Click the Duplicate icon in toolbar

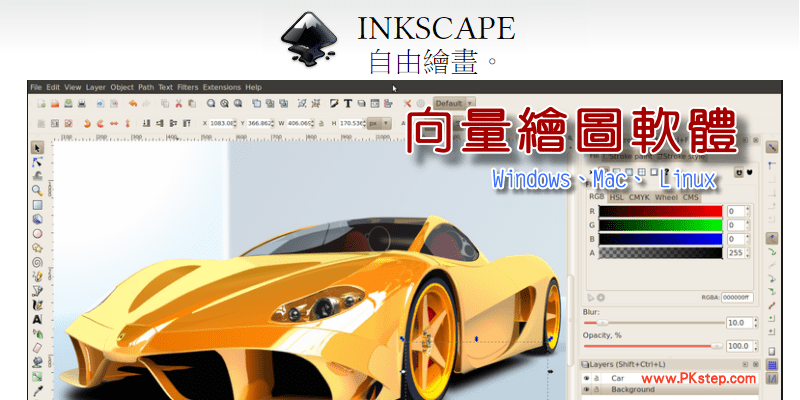tap(257, 104)
